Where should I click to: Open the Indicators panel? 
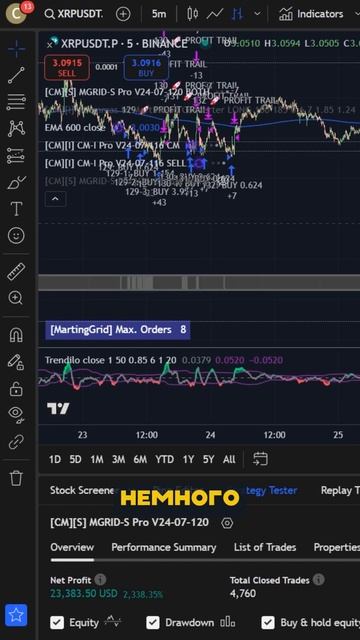point(311,14)
